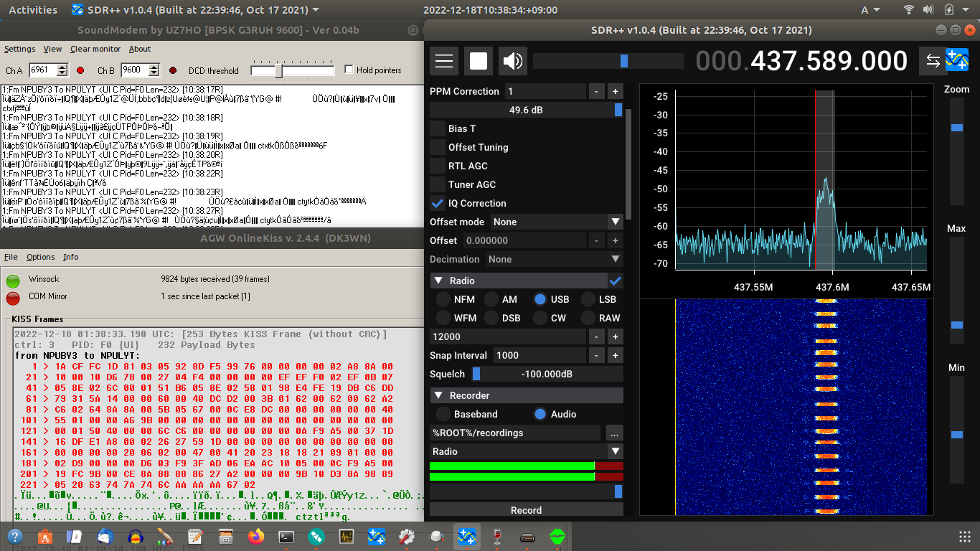Open Terminal from the dock
Viewport: 980px width, 551px height.
pyautogui.click(x=286, y=537)
